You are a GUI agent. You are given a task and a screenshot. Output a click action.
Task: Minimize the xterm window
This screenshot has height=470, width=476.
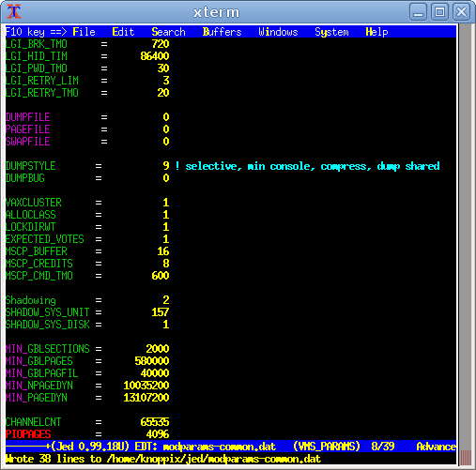pos(418,12)
